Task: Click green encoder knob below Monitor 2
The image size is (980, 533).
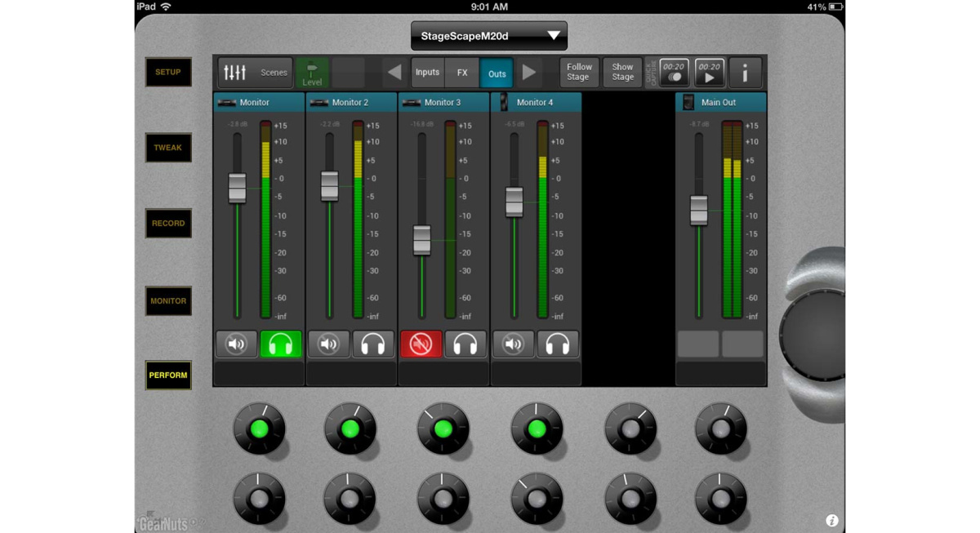Action: pos(350,429)
